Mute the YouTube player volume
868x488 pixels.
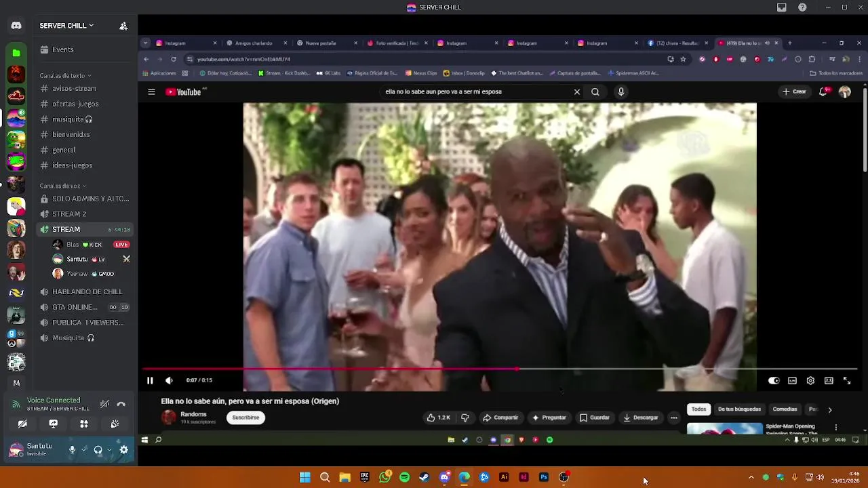pos(169,381)
